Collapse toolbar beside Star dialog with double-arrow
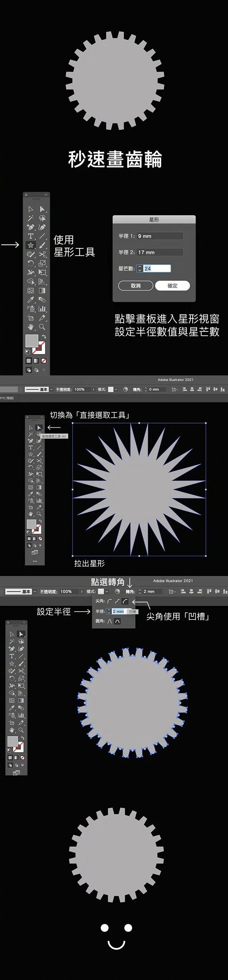228x980 pixels. pyautogui.click(x=46, y=195)
